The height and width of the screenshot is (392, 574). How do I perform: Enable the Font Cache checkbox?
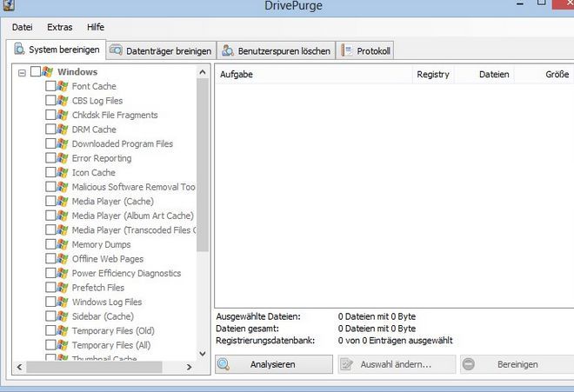[x=50, y=86]
